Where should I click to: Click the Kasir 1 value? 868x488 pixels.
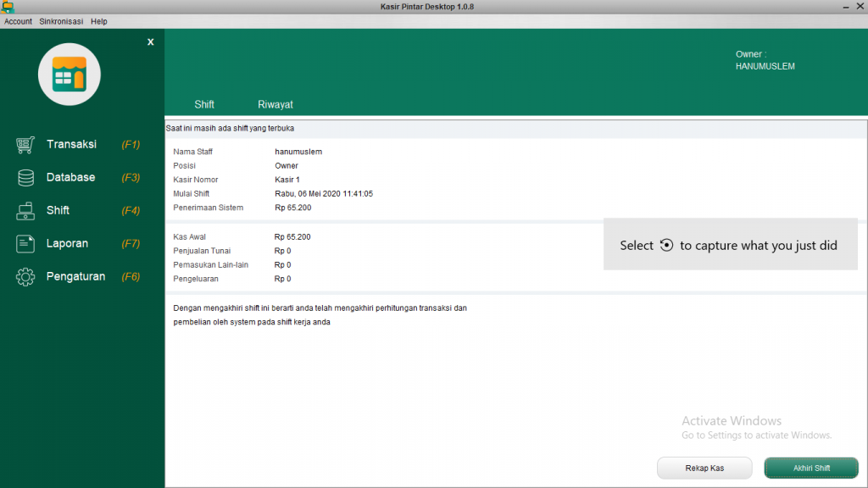pos(287,180)
